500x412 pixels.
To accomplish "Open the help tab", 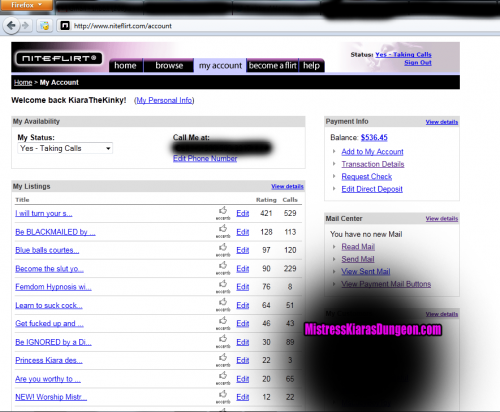I will click(311, 66).
